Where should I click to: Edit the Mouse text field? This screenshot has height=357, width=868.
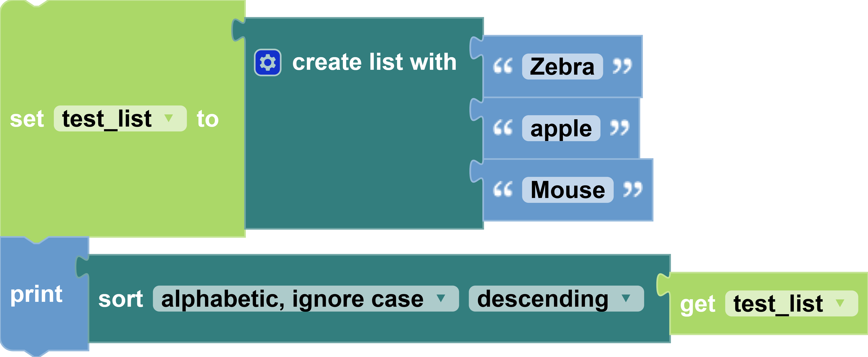[x=567, y=190]
